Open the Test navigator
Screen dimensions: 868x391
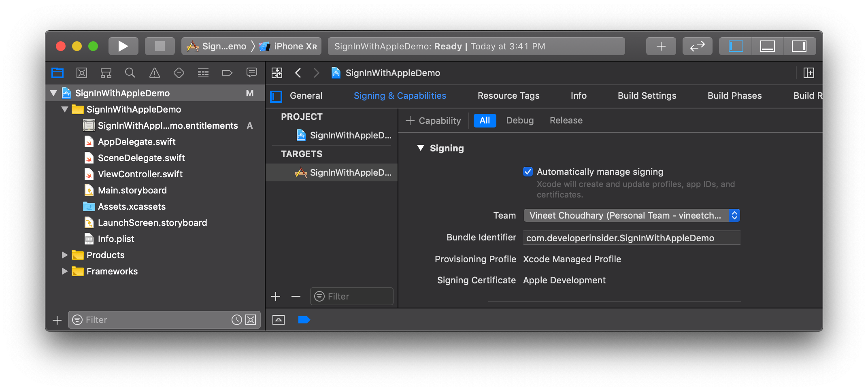point(179,73)
